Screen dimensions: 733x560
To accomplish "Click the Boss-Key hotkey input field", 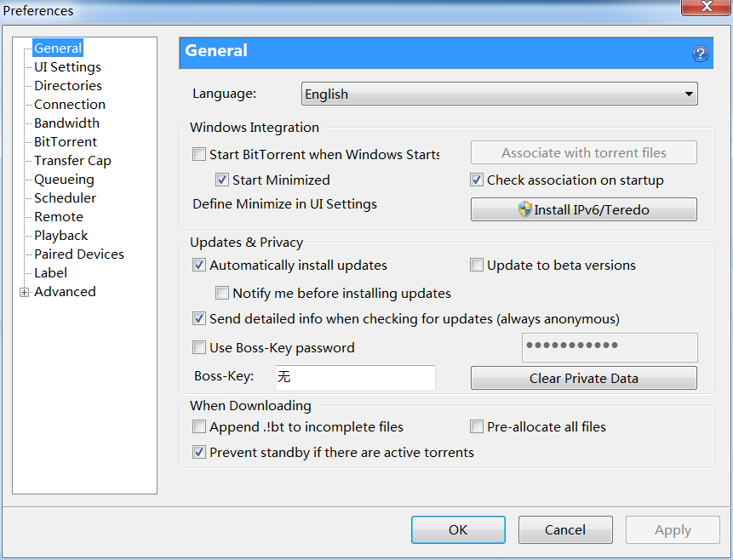I will 354,378.
